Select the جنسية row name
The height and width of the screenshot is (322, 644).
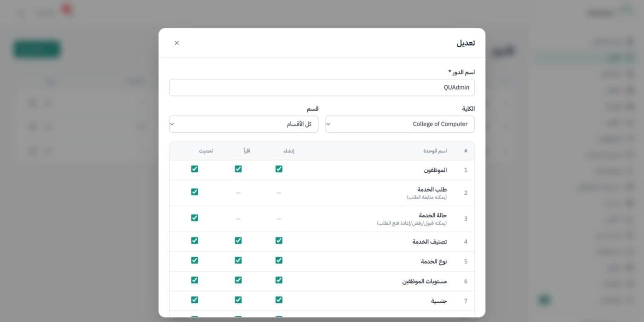coord(439,301)
